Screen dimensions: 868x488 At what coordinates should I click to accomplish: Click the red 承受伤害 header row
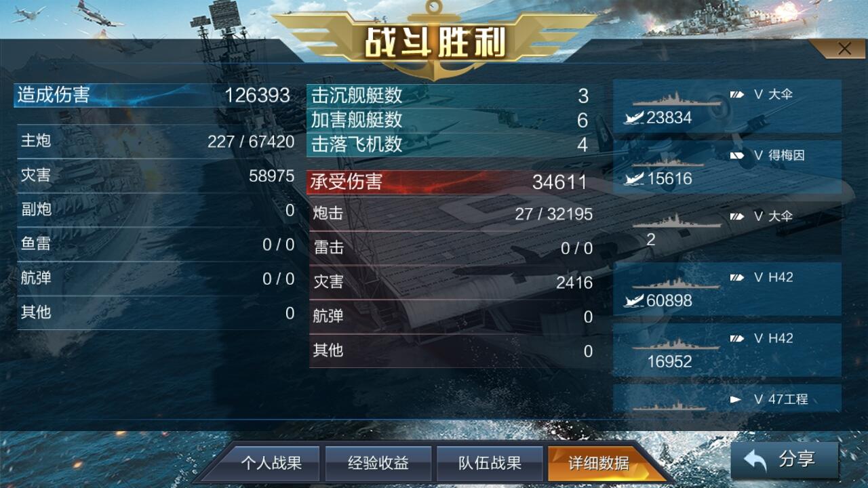(x=449, y=182)
